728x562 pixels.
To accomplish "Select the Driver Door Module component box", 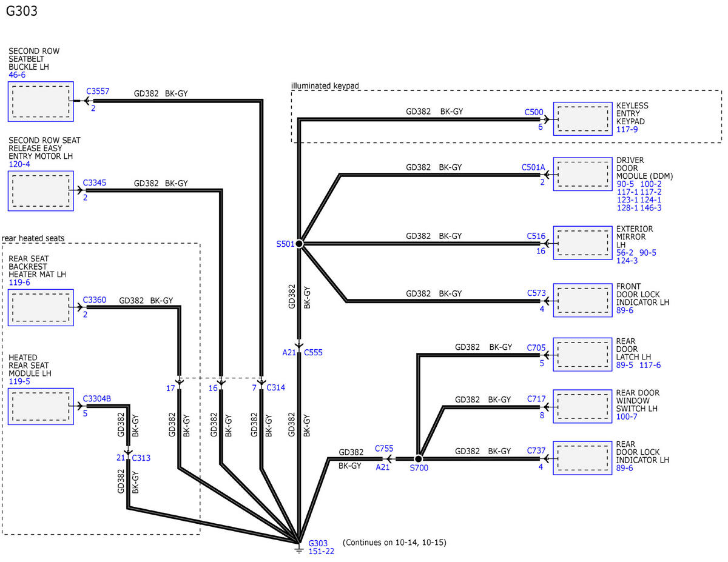I will 582,175.
